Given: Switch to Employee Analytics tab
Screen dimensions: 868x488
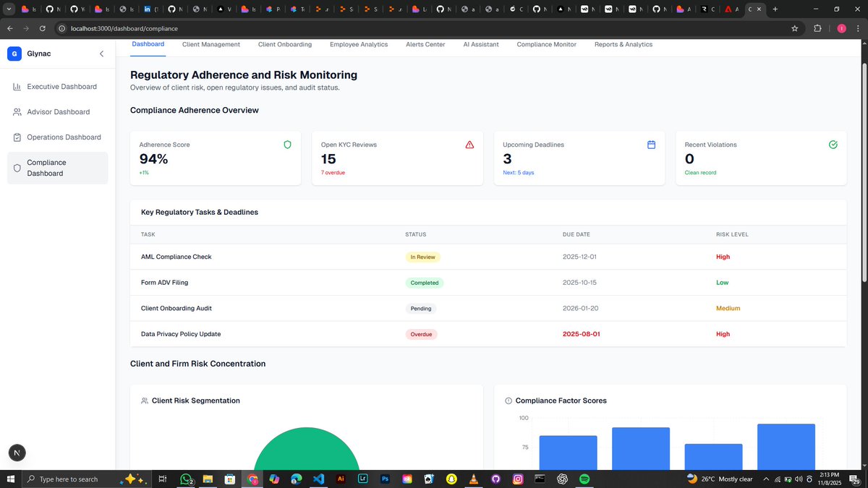Looking at the screenshot, I should click(x=359, y=44).
